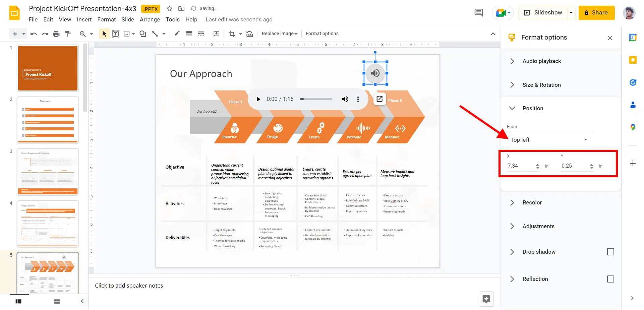The height and width of the screenshot is (310, 644).
Task: Click the audio progress slider
Action: coord(316,99)
